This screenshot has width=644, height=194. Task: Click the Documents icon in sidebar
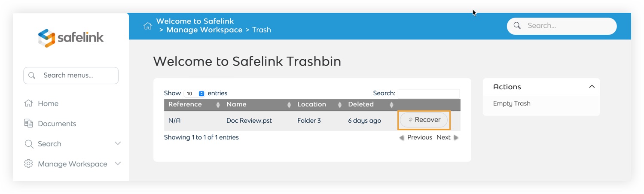tap(29, 124)
